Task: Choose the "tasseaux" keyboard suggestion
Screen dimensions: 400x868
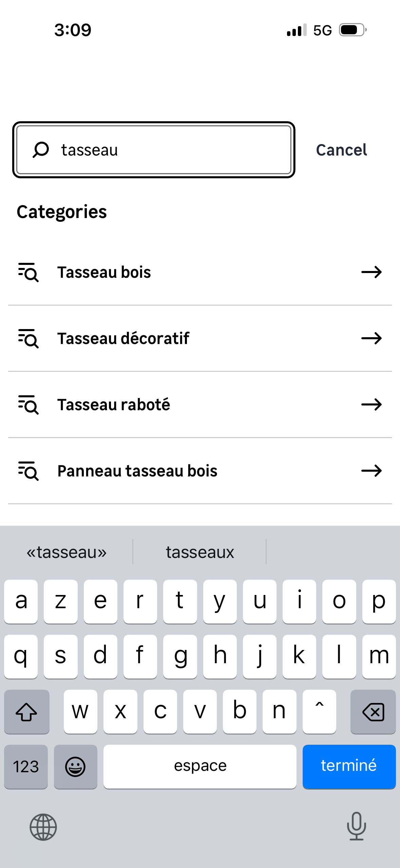Action: (200, 552)
